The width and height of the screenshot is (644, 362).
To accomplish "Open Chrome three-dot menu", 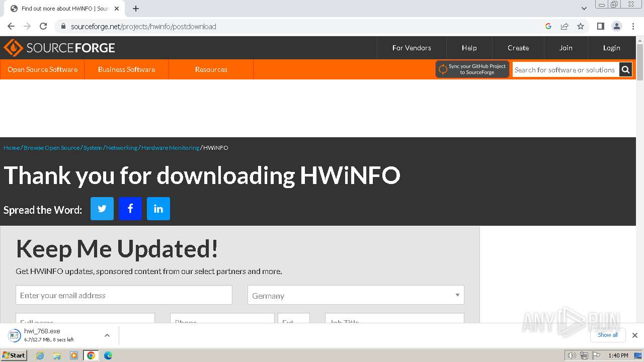I will [x=633, y=26].
